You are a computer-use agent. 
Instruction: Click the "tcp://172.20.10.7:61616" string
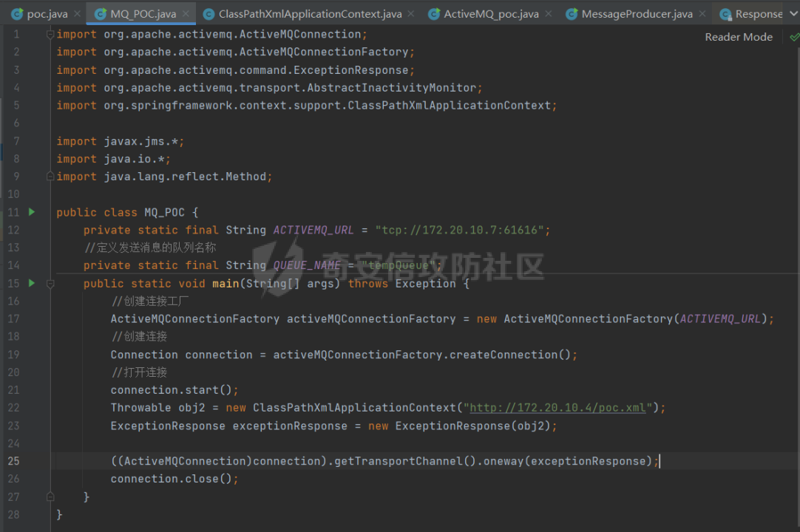pos(460,230)
